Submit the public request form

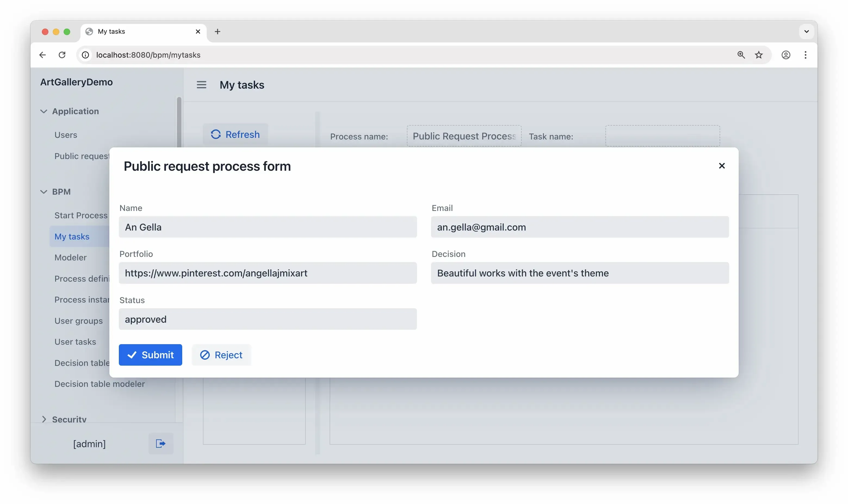coord(150,355)
